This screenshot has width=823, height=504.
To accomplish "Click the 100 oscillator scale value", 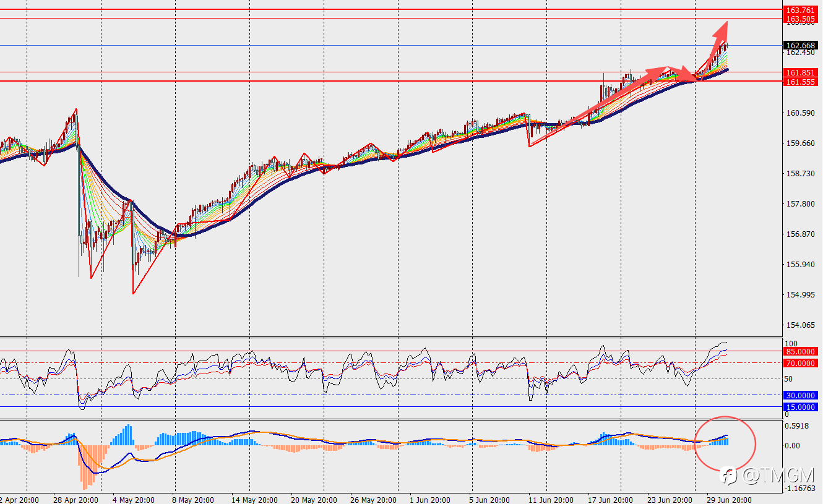I will 791,344.
